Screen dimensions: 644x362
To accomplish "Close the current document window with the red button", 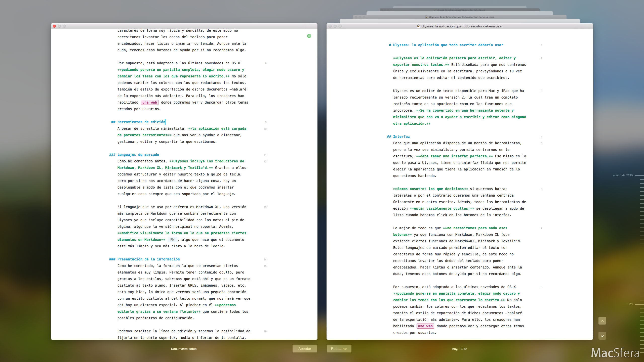I will (x=54, y=26).
